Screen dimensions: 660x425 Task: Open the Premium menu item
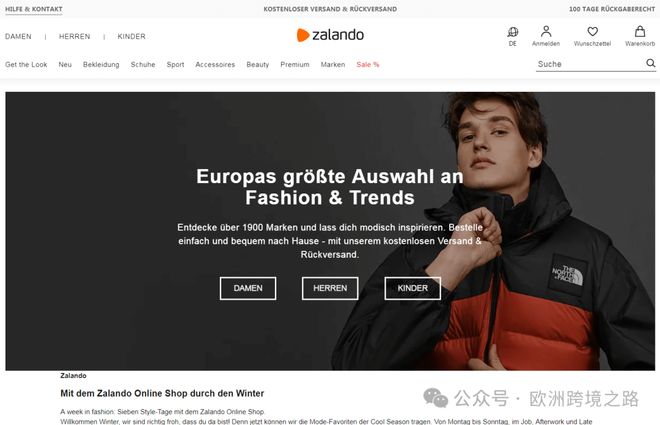point(295,64)
